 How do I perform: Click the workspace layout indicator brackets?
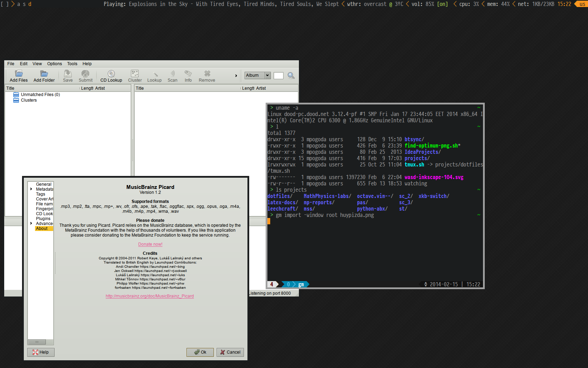(x=5, y=4)
